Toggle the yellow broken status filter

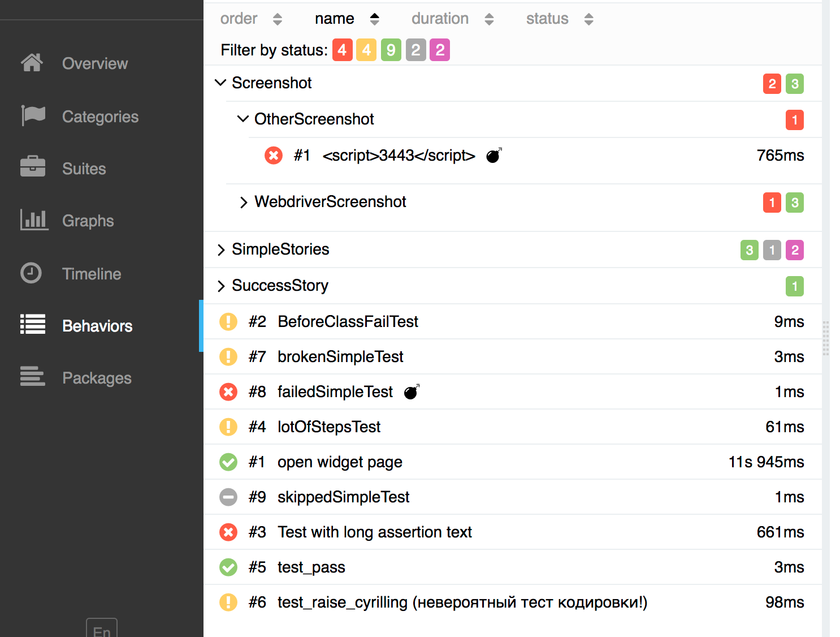pyautogui.click(x=366, y=50)
